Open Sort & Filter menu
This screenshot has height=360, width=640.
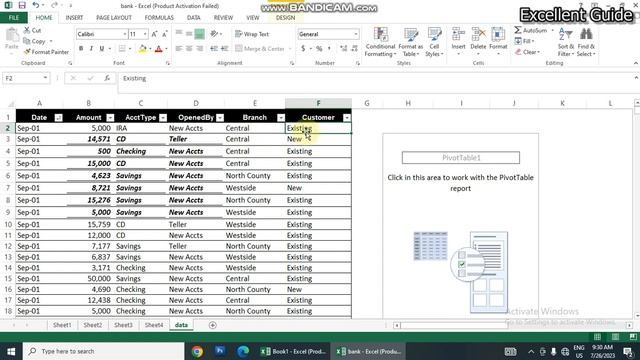click(566, 42)
